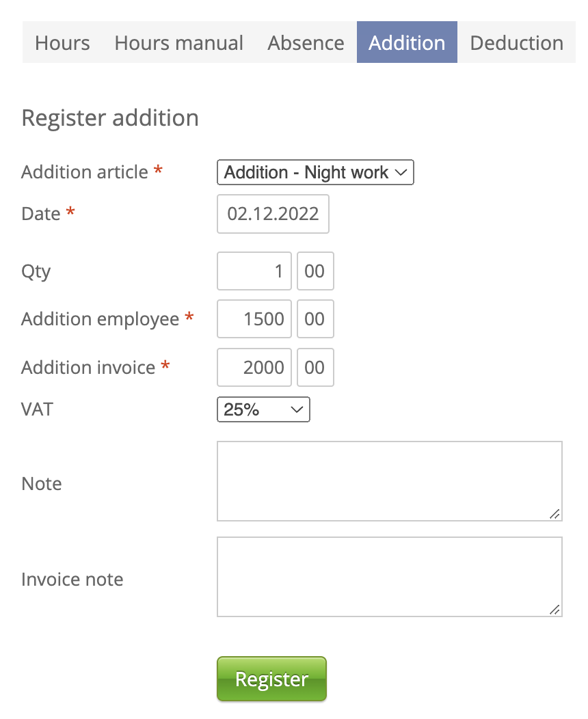The image size is (588, 719).
Task: Open the Hours manual tab
Action: coord(178,43)
